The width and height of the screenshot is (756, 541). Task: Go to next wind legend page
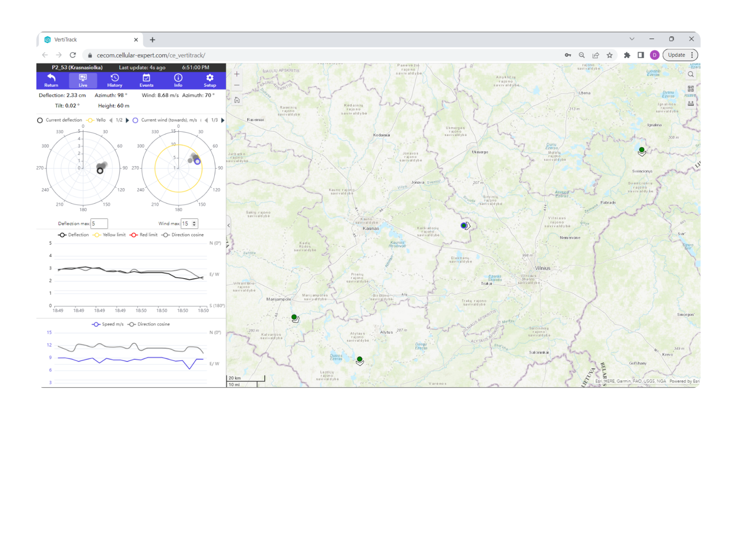[x=223, y=120]
